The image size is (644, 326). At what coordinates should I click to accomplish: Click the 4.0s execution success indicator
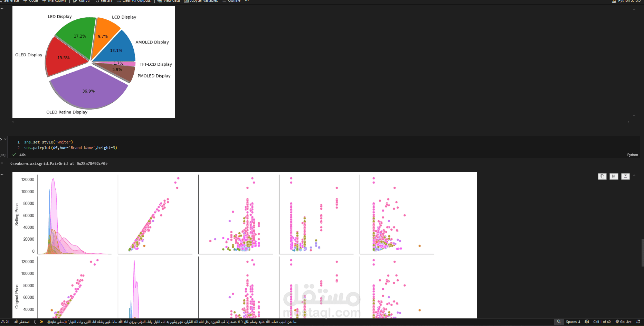pos(19,155)
